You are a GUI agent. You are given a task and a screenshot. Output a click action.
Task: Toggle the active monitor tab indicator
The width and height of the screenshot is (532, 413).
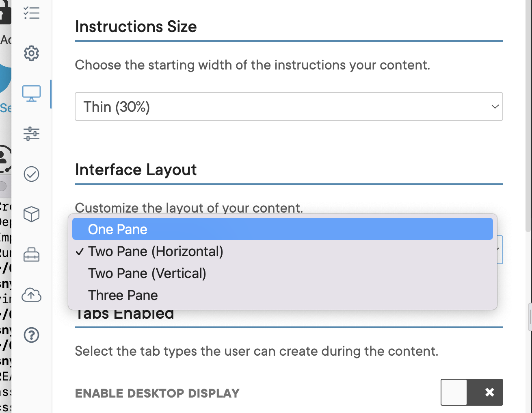51,94
